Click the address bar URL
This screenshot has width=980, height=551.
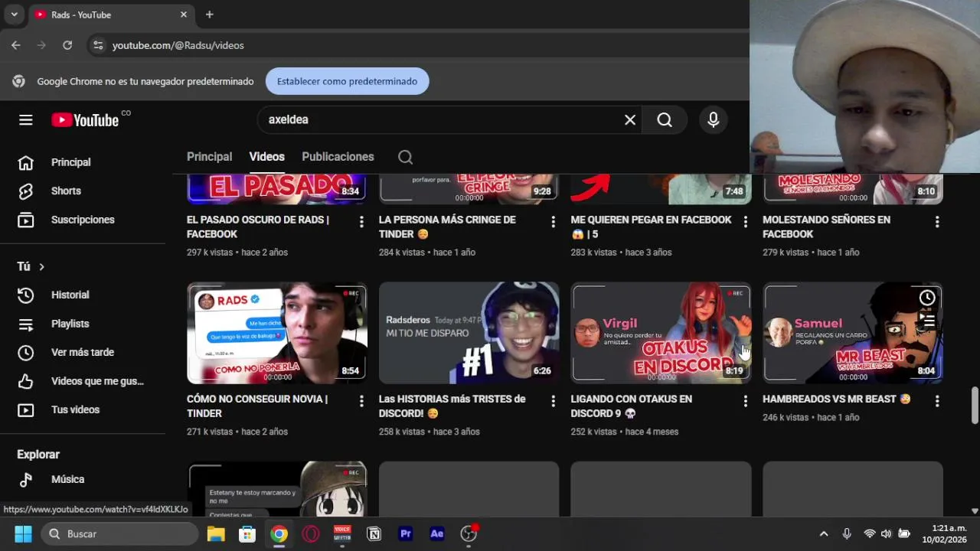coord(178,45)
